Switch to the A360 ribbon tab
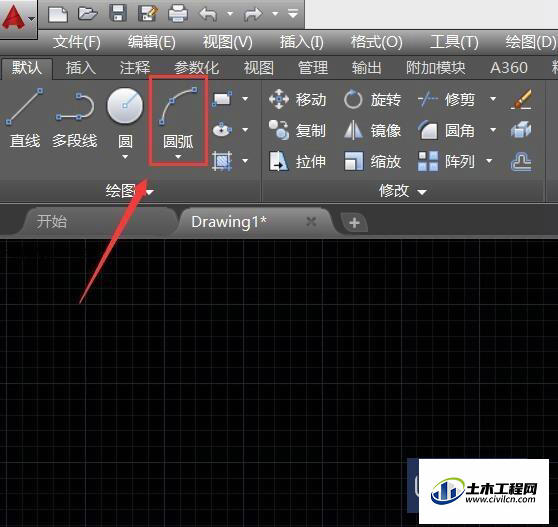This screenshot has height=527, width=558. pos(509,68)
